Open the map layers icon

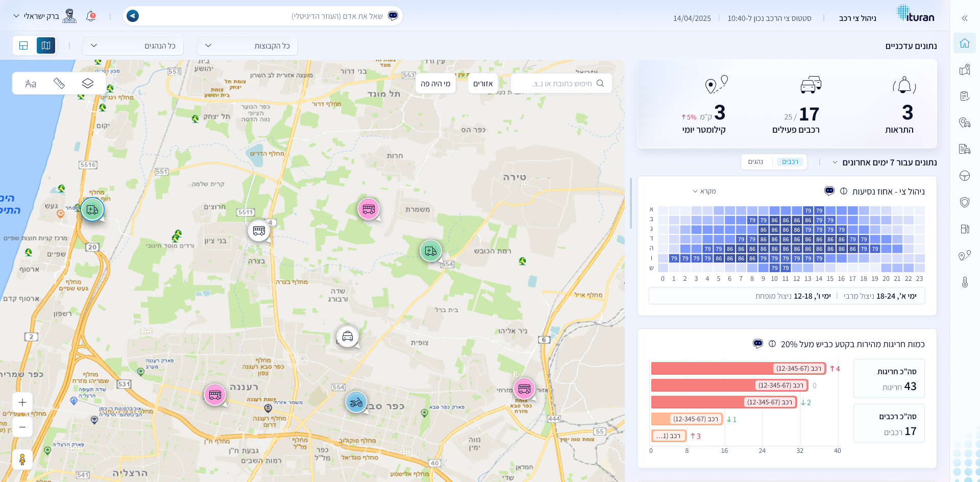coord(88,83)
